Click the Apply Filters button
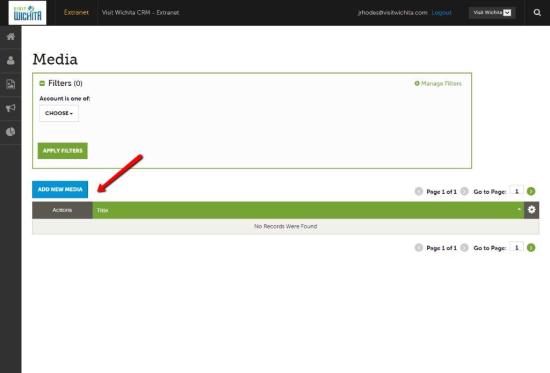550x373 pixels. [62, 151]
